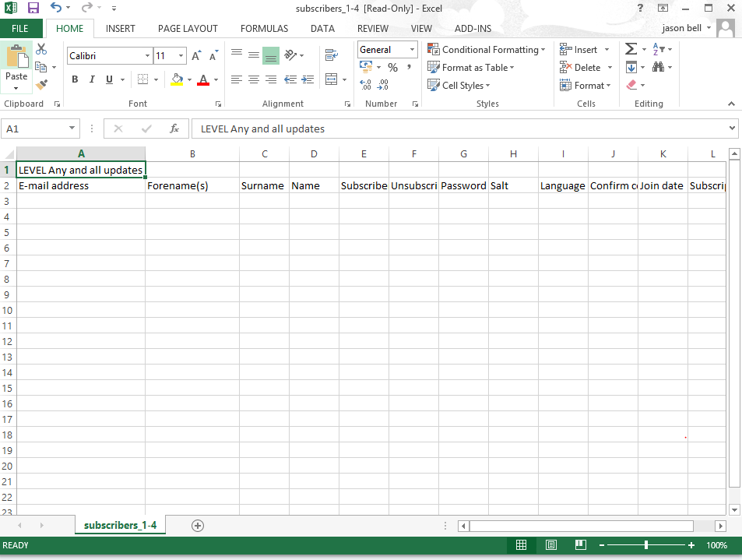Image resolution: width=742 pixels, height=560 pixels.
Task: Switch to the DATA tab
Action: [323, 28]
